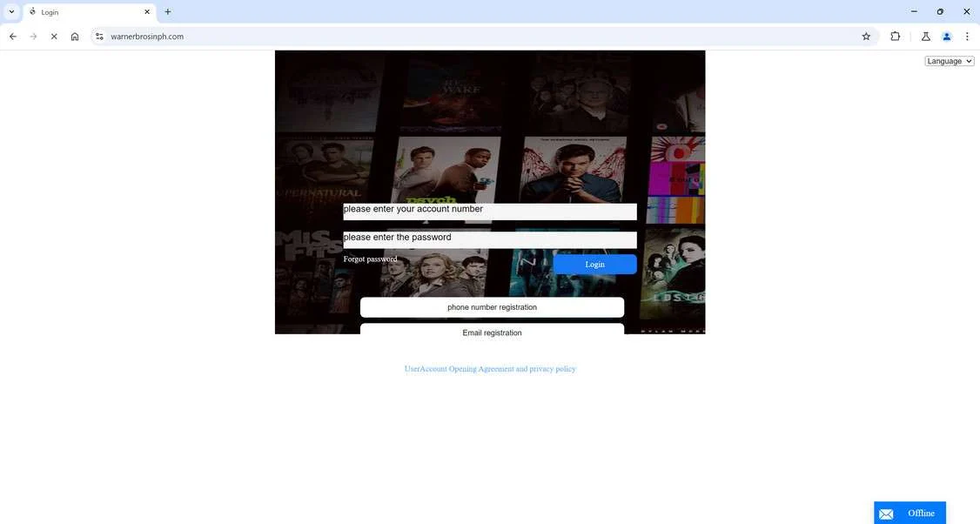Open the Extensions puzzle icon
Screen dimensions: 980x524
895,37
